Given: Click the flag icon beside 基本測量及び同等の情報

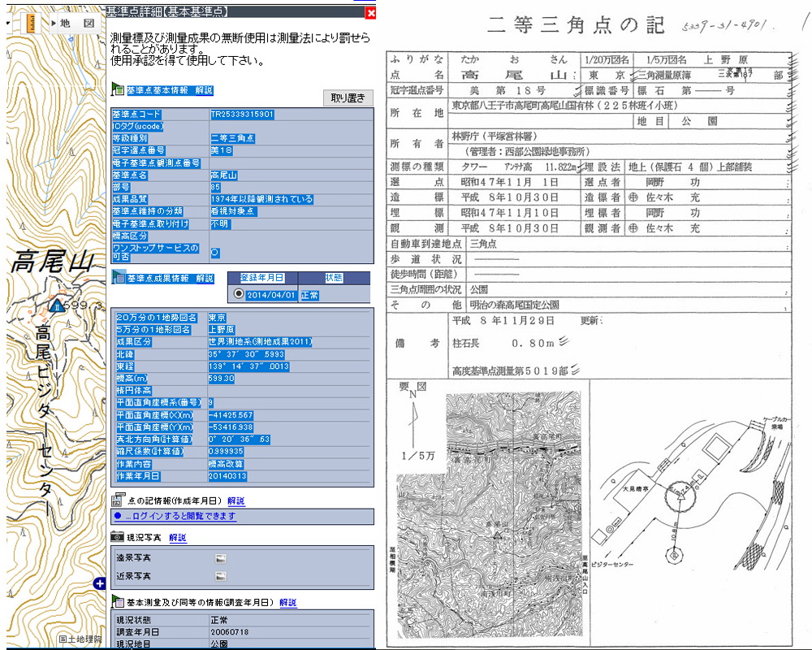Looking at the screenshot, I should 117,603.
